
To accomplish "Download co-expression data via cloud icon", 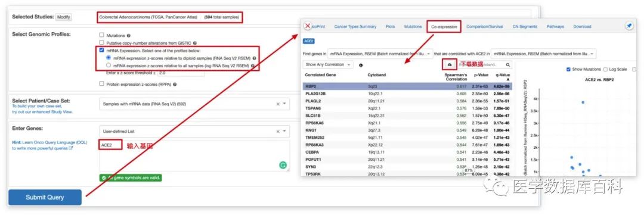I will click(450, 65).
